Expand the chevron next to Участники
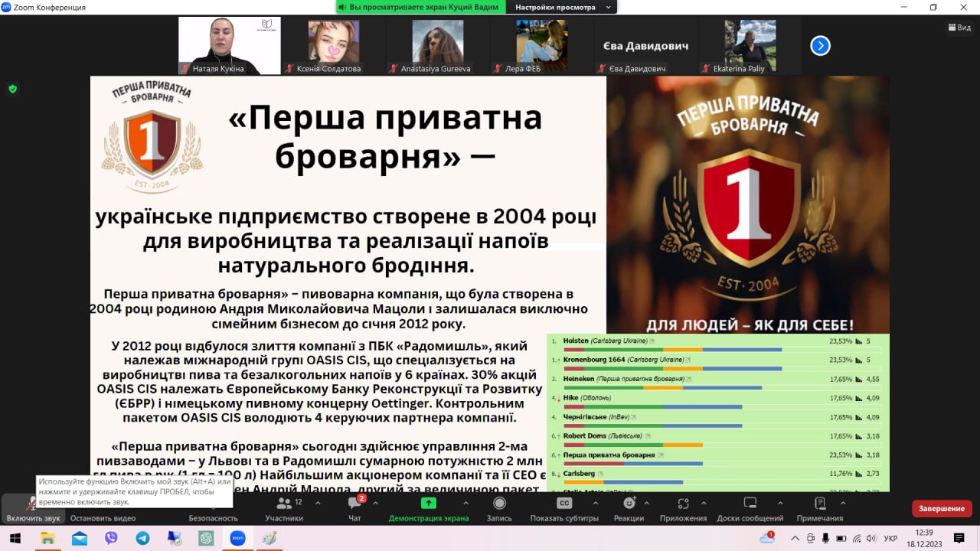The image size is (980, 551). [318, 504]
